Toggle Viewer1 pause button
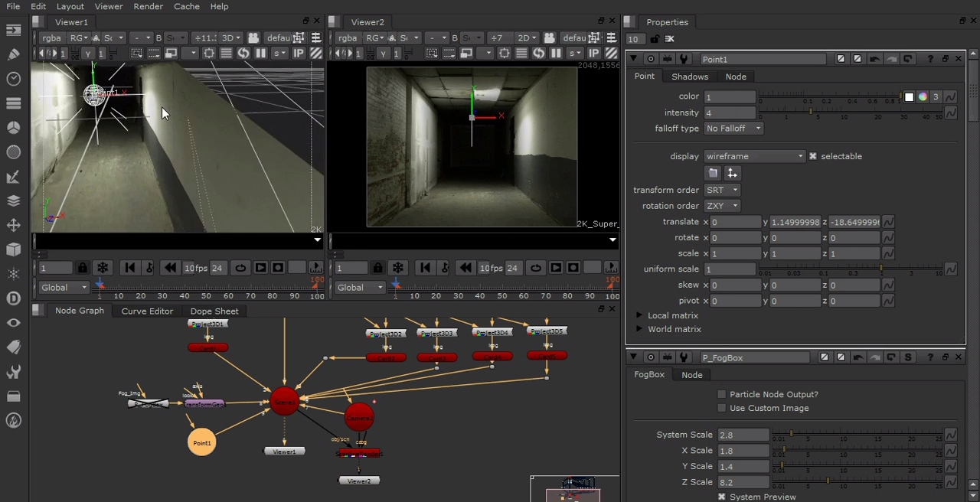This screenshot has width=980, height=502. click(260, 53)
